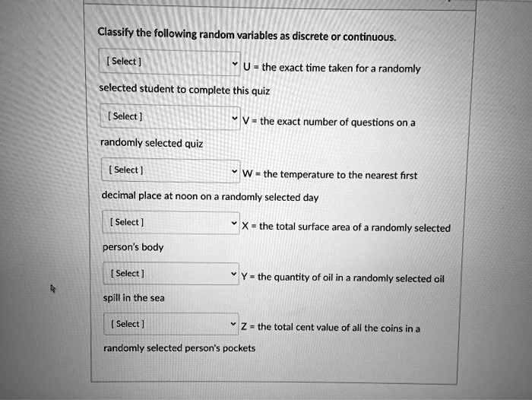Click the chevron arrow beside U's select box
The width and height of the screenshot is (532, 400).
234,63
